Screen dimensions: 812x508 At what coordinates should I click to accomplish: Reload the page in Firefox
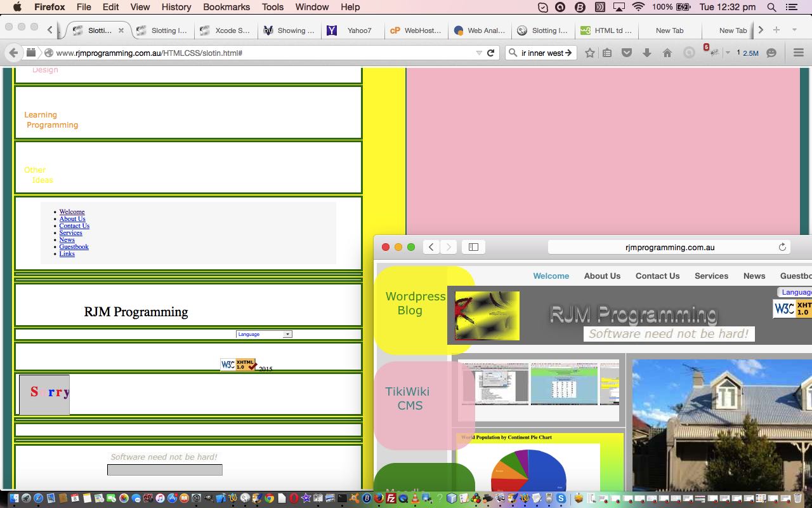tap(490, 53)
